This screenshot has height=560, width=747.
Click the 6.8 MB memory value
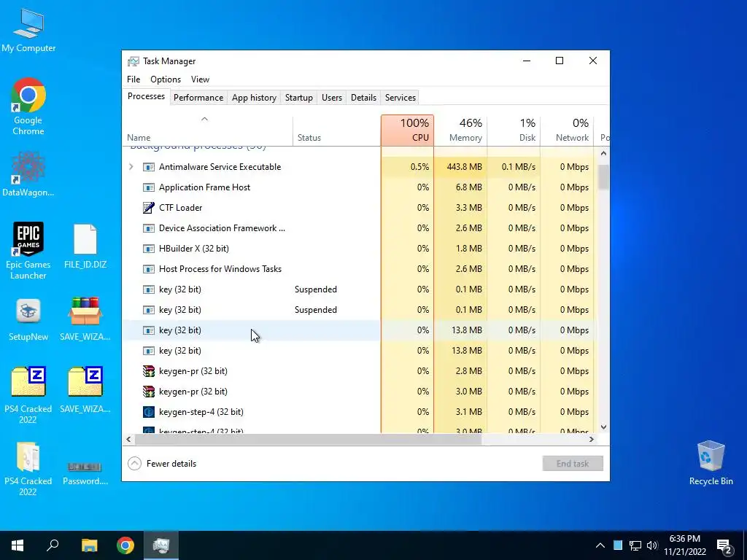point(469,187)
